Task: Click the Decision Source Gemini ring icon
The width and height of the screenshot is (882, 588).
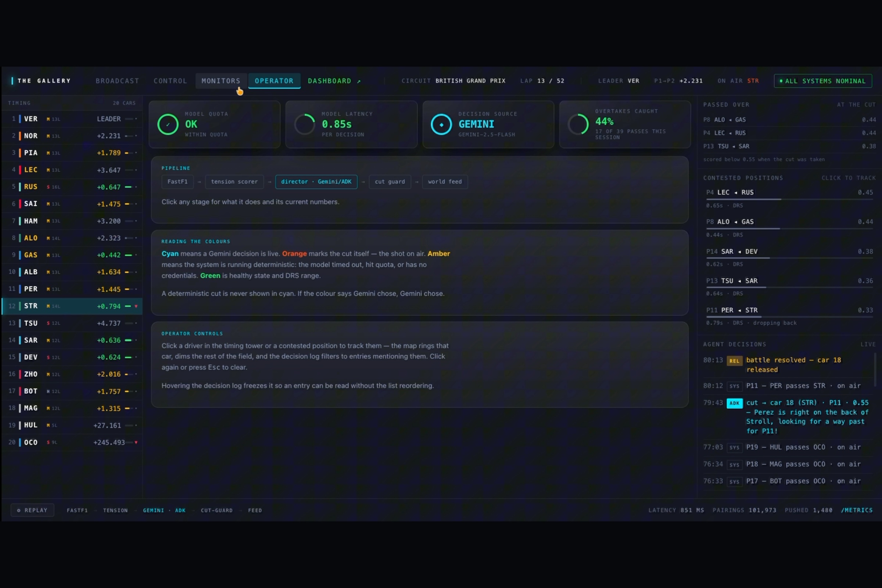Action: pos(441,124)
